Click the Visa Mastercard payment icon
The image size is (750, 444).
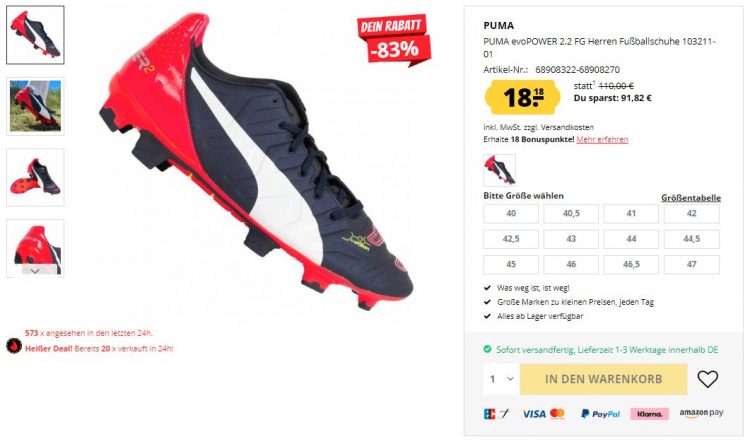coord(543,414)
